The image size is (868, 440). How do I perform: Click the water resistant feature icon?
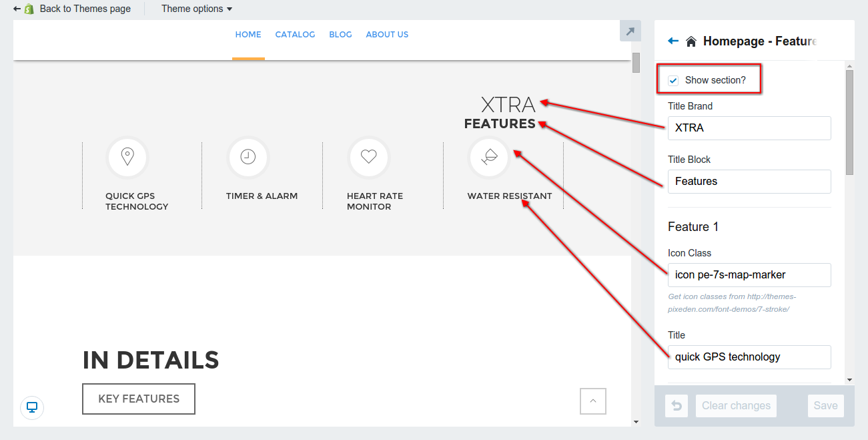pos(489,157)
